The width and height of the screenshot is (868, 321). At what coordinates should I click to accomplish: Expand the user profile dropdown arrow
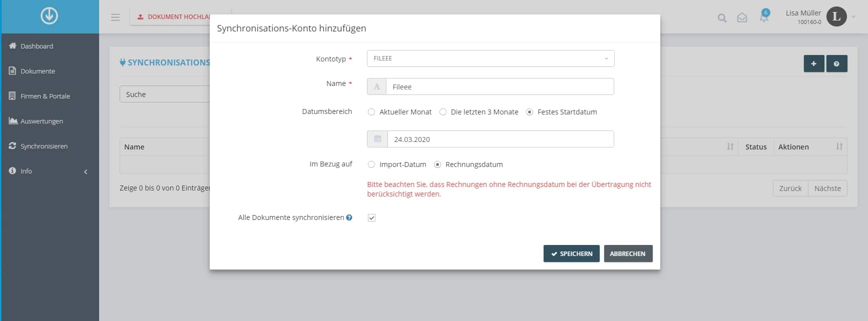tap(853, 17)
